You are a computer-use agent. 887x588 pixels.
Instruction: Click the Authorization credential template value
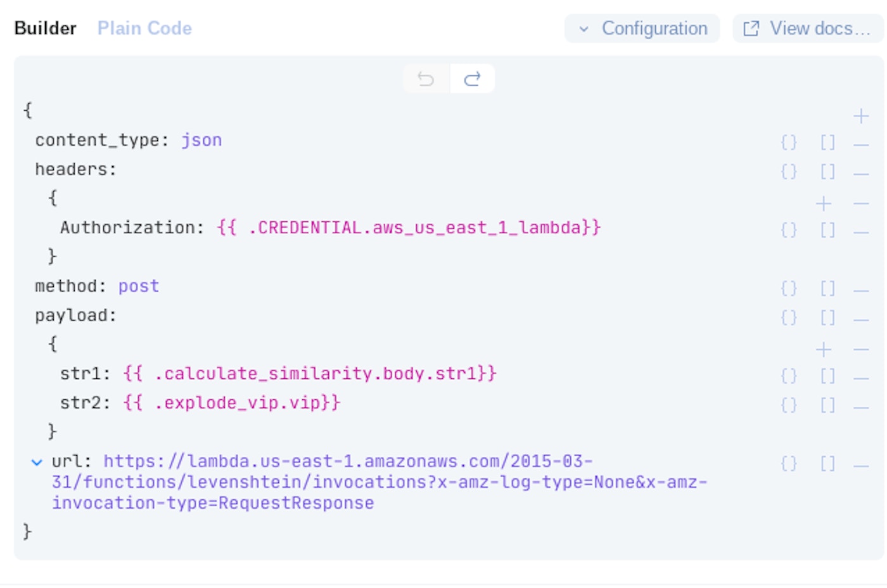point(408,227)
